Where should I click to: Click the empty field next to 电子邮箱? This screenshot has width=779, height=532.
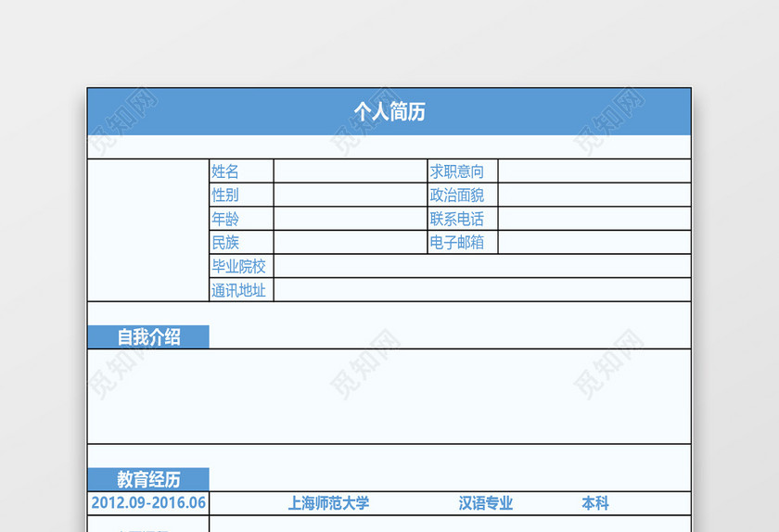(594, 243)
